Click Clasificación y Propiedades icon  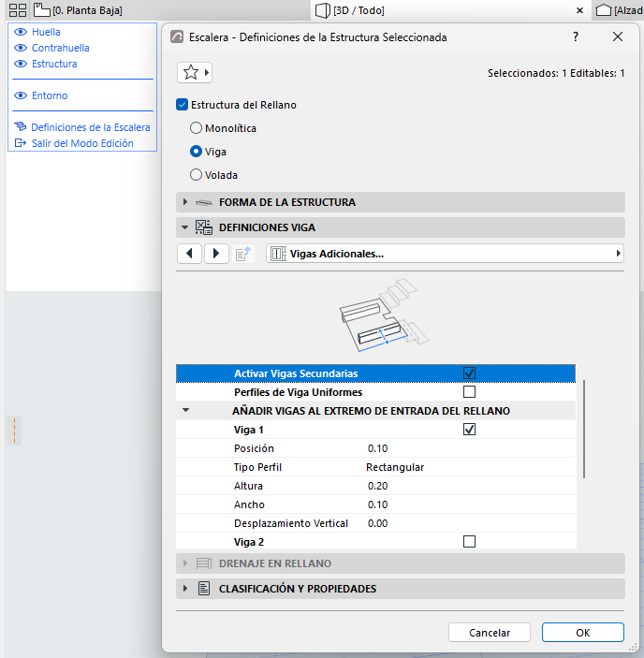(x=204, y=589)
